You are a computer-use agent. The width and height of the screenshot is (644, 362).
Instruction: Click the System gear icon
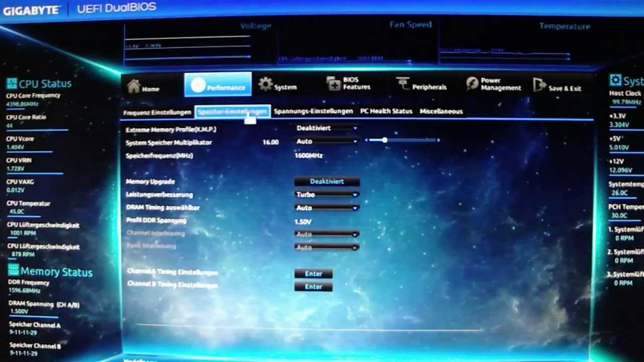click(266, 84)
